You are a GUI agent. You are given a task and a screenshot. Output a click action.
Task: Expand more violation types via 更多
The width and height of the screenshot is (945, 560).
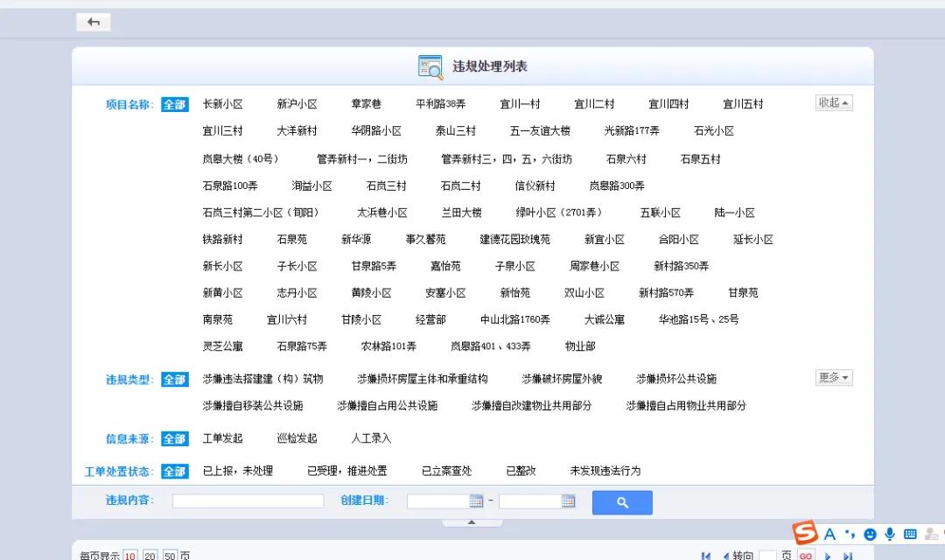click(x=832, y=377)
